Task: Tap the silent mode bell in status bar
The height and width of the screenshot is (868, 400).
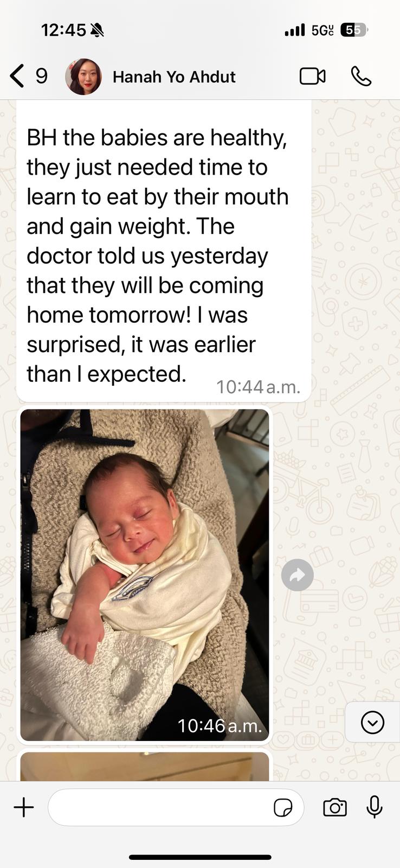Action: coord(97,30)
